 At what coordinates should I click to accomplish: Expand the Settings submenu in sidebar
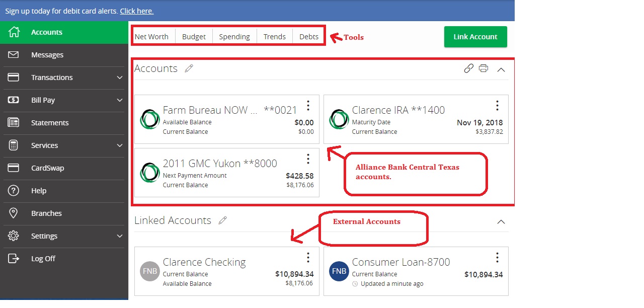[119, 236]
